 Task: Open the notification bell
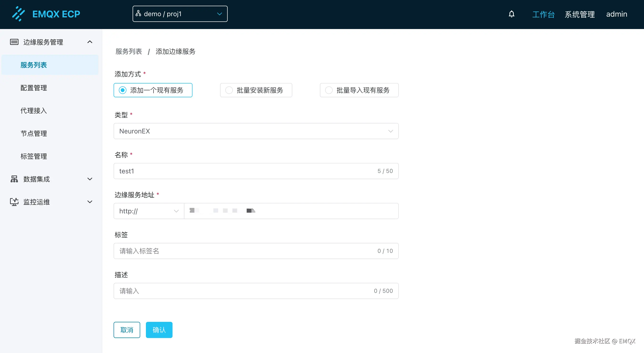511,14
